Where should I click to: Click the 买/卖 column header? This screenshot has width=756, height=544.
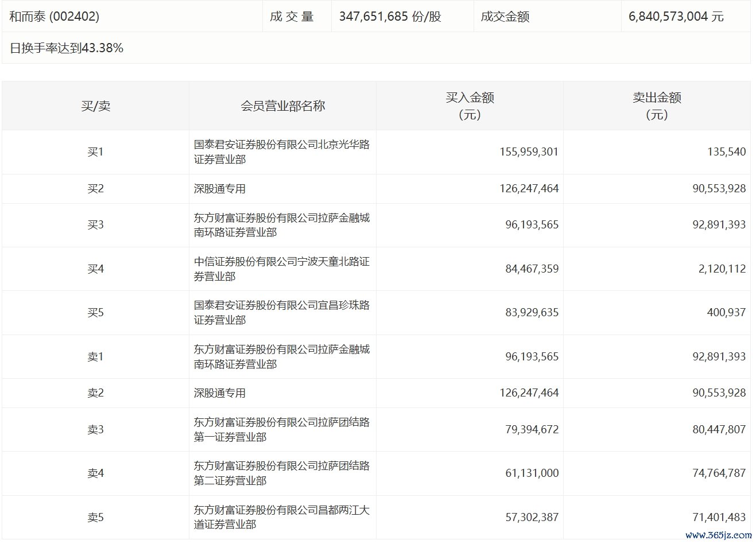pos(96,106)
